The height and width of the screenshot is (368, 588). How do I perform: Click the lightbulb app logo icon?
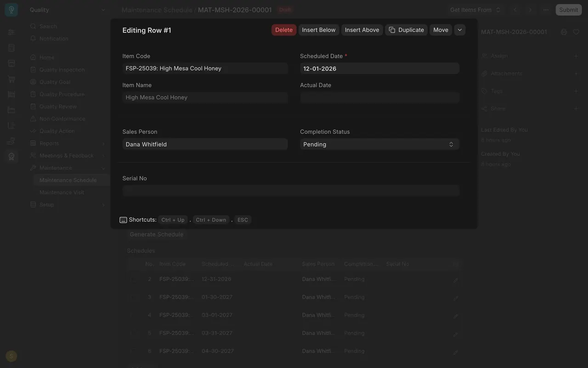(11, 10)
